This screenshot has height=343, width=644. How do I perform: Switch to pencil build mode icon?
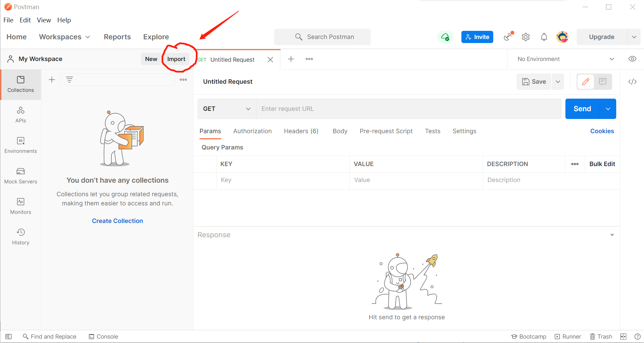click(586, 81)
